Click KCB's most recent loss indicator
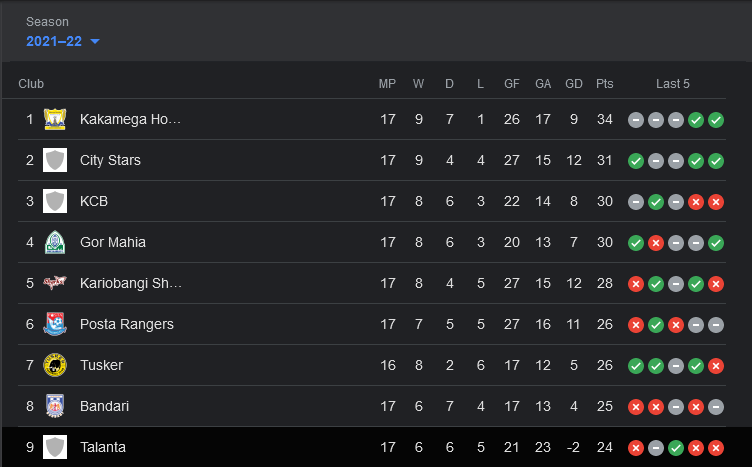This screenshot has width=752, height=467. 716,202
